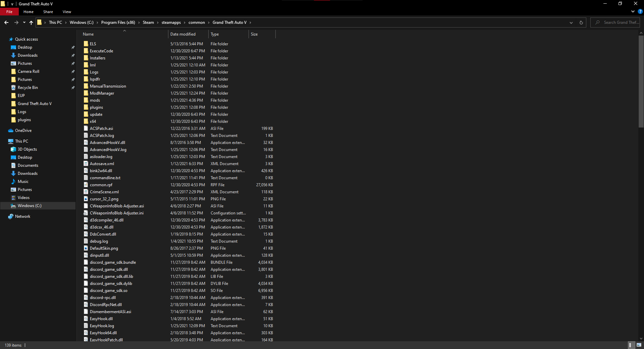Screen dimensions: 644x349
Task: Expand the chevron after Program Files (x86)
Action: pyautogui.click(x=139, y=22)
